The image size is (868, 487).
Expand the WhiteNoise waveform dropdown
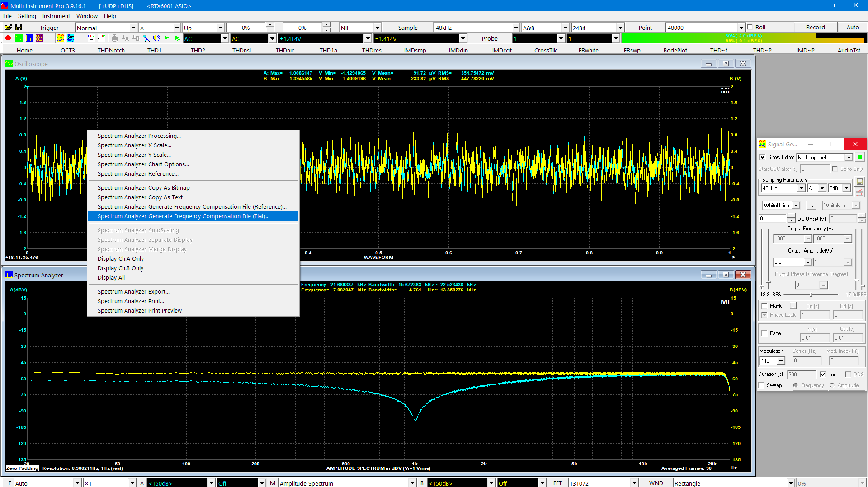coord(796,206)
